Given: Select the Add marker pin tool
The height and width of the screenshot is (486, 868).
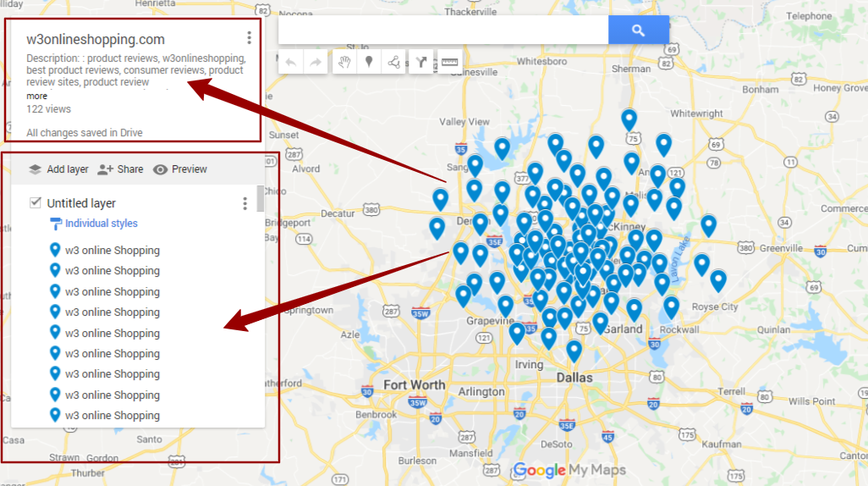Looking at the screenshot, I should tap(369, 62).
